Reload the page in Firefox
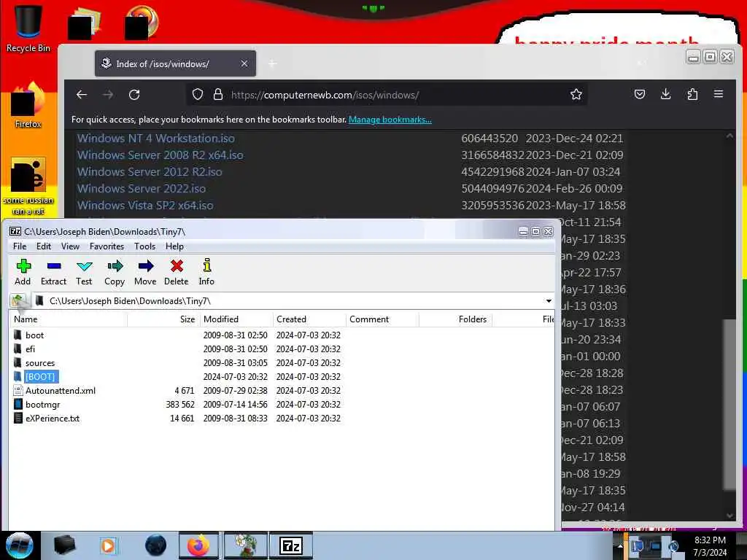 pos(134,95)
